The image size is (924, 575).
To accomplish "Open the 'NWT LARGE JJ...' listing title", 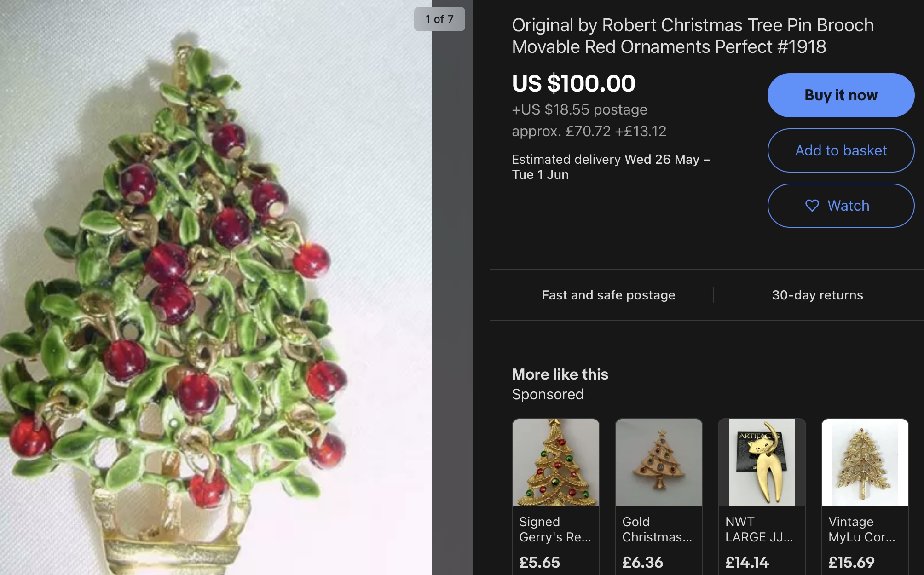I will coord(759,529).
